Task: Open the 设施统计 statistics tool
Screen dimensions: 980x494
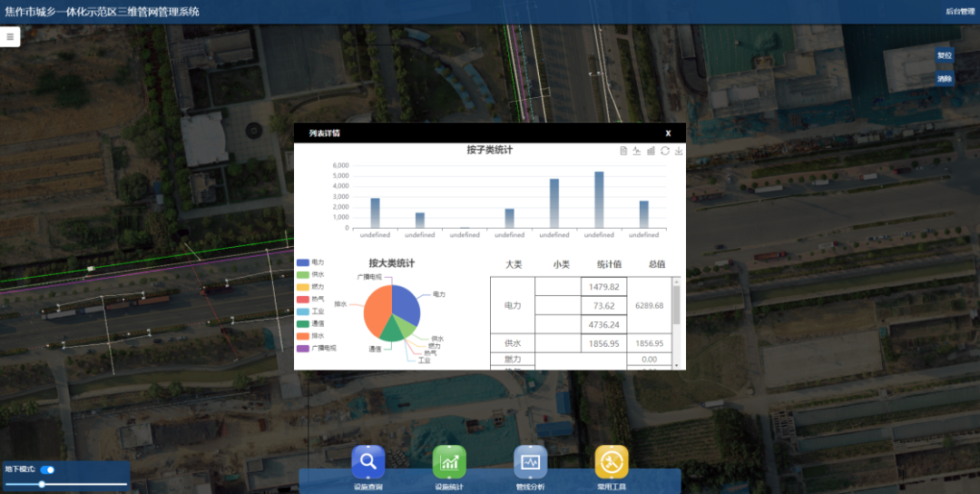Action: tap(449, 462)
